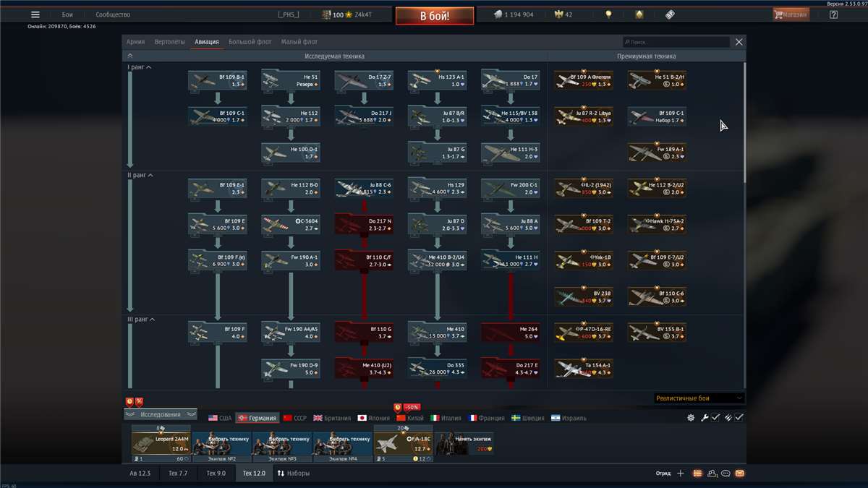Image resolution: width=868 pixels, height=488 pixels.
Task: Open the hamburger menu icon at top left
Action: pos(35,13)
